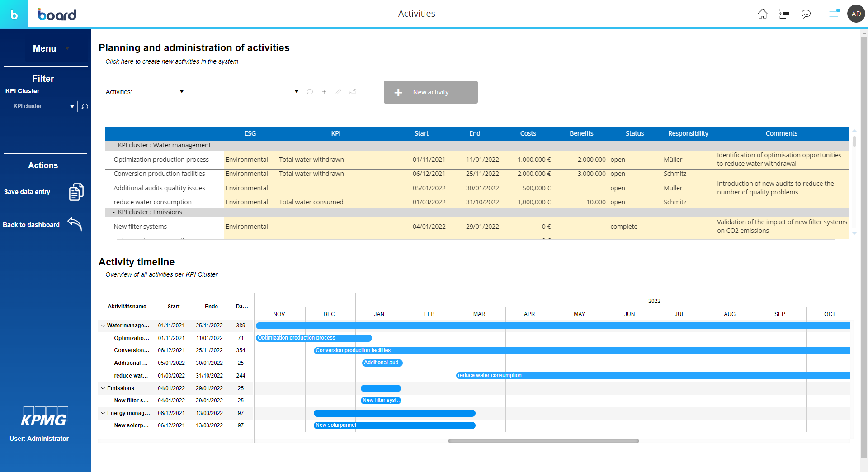Collapse the Water management timeline group
This screenshot has width=868, height=472.
[103, 326]
